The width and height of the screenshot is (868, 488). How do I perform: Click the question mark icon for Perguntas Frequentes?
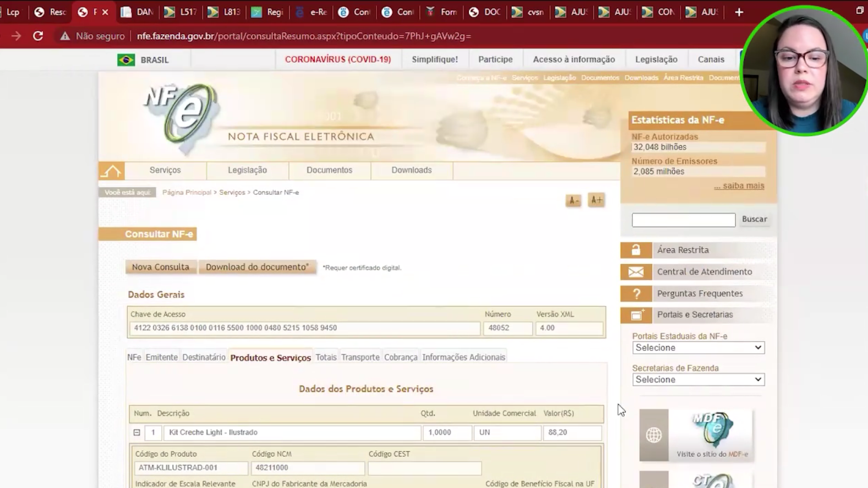coord(636,294)
